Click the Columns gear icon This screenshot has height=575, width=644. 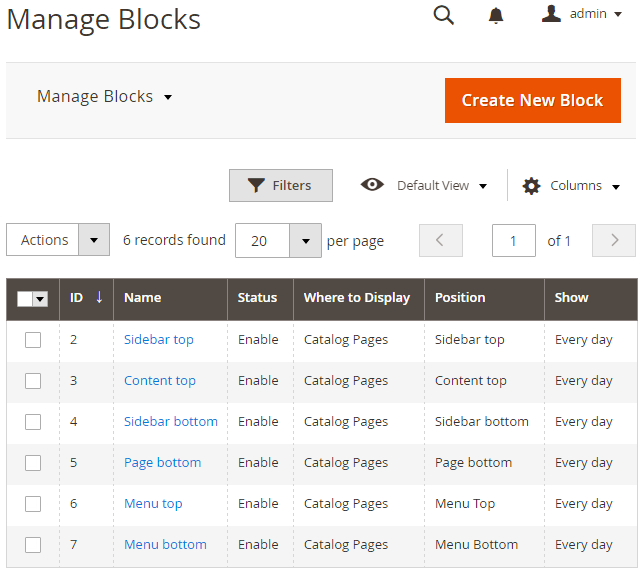531,186
